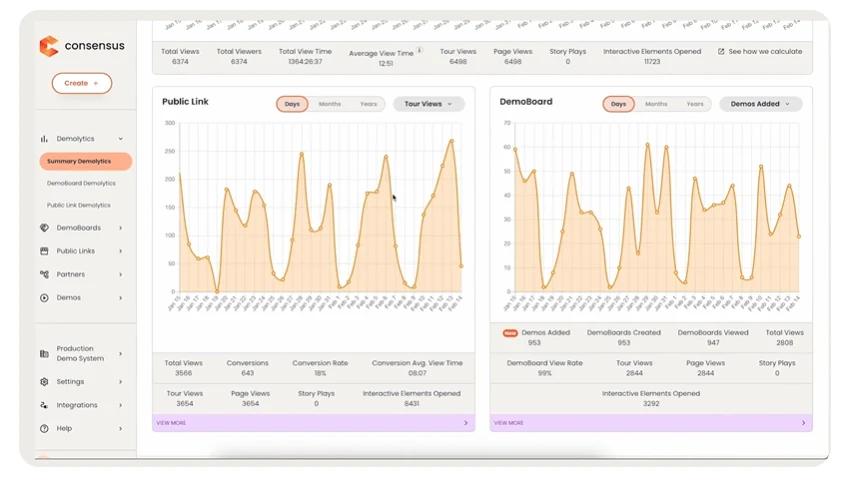This screenshot has height=481, width=851.
Task: Expand the Demos menu chevron
Action: 120,298
